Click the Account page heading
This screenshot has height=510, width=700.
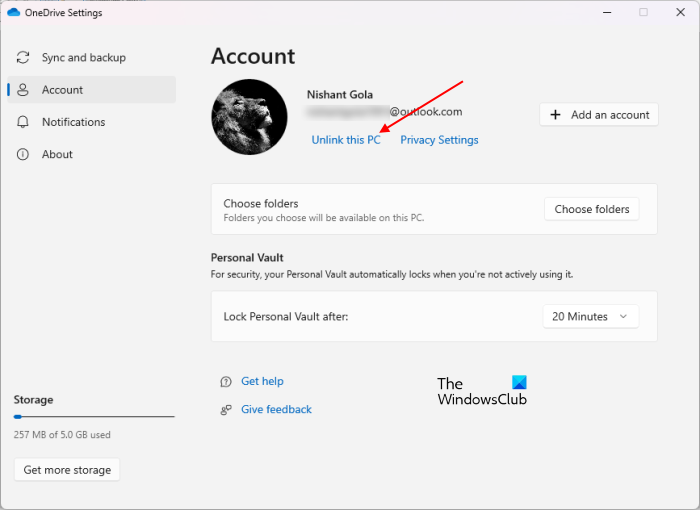[x=253, y=56]
